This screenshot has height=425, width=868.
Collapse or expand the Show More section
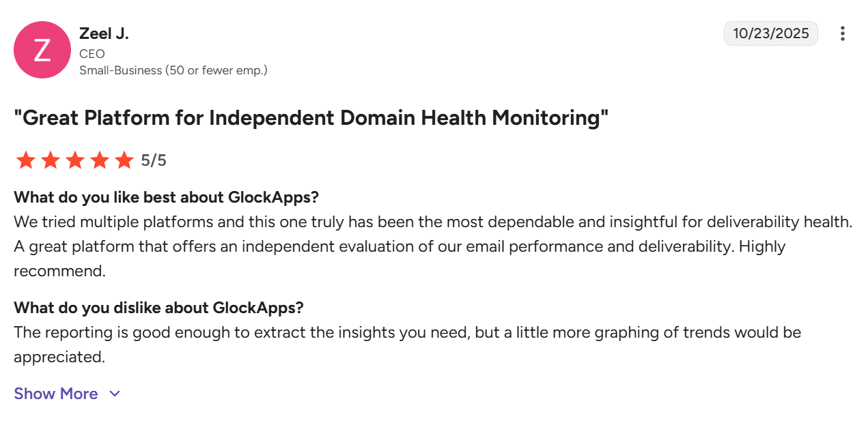tap(56, 394)
